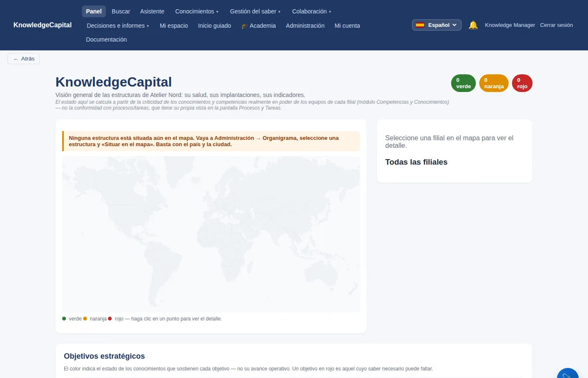Select the red rojo status badge
The image size is (588, 378).
click(522, 83)
